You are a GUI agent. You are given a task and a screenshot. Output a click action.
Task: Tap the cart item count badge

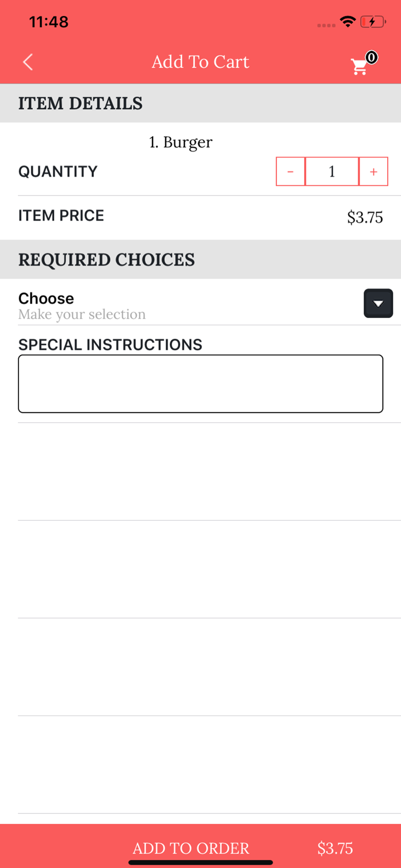point(371,57)
